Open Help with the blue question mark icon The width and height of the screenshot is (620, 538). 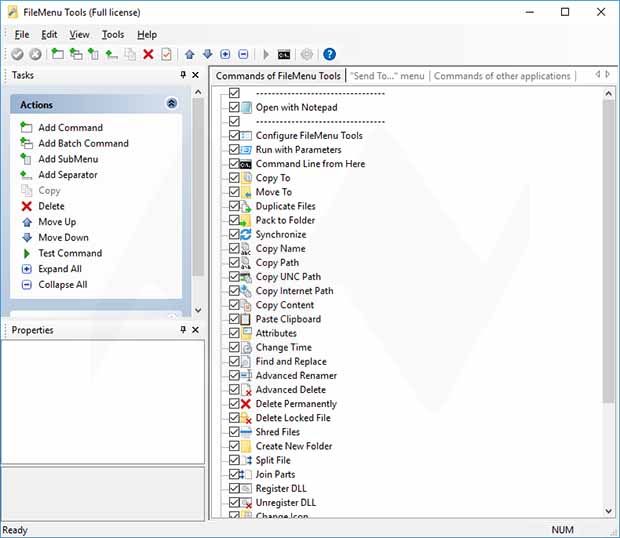pos(329,54)
